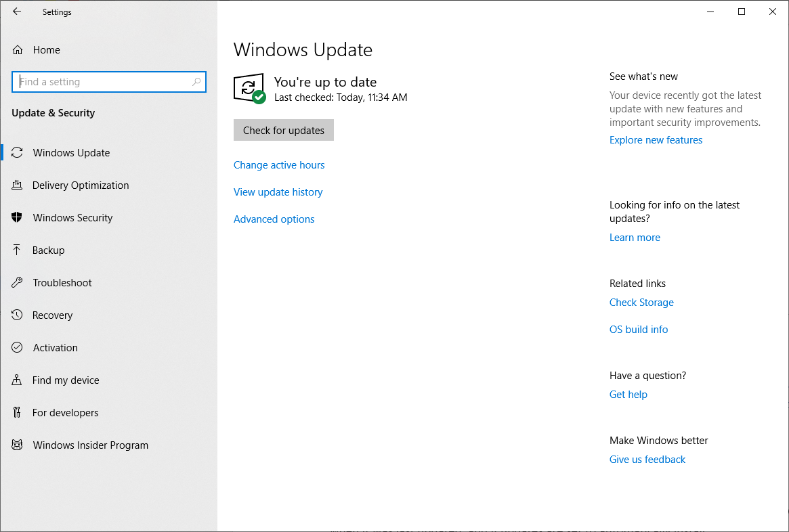This screenshot has height=532, width=789.
Task: Open Windows Security page
Action: (108, 217)
